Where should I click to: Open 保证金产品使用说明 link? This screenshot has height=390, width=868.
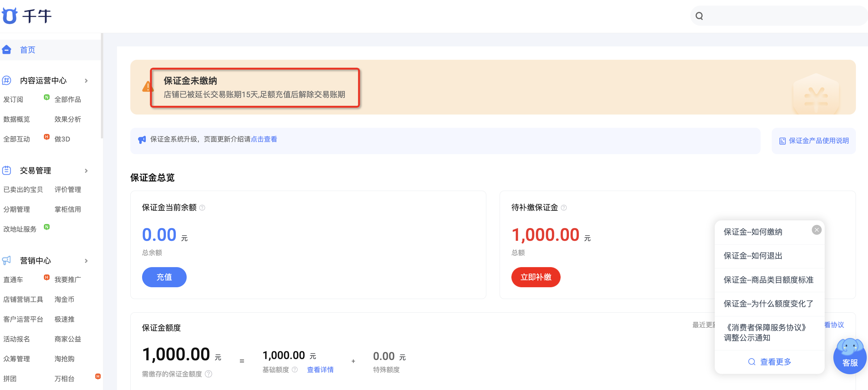point(818,141)
